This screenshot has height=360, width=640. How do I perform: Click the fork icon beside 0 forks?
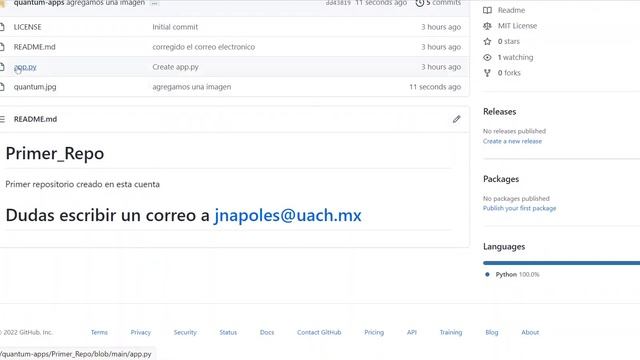tap(487, 73)
